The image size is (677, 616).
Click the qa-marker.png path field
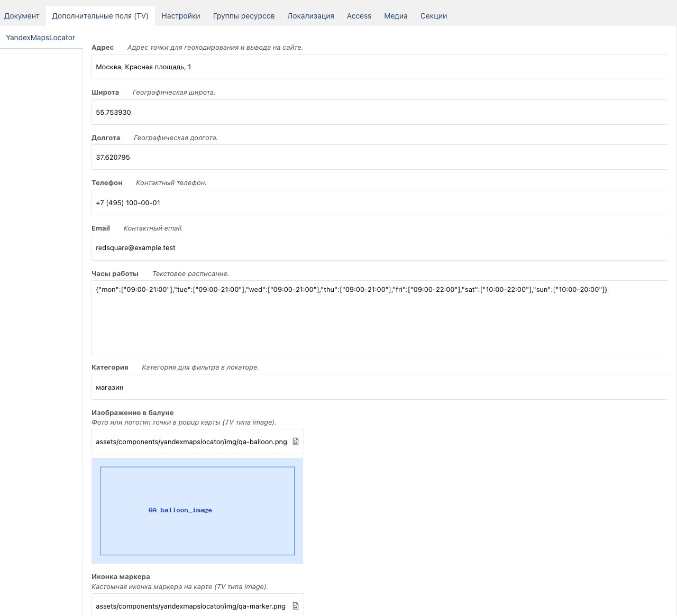coord(191,606)
